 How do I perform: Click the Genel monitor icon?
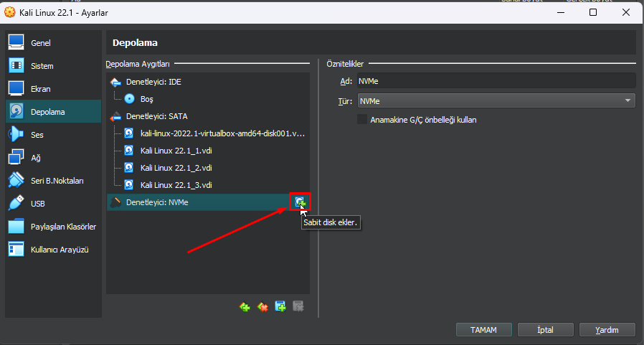pyautogui.click(x=16, y=42)
